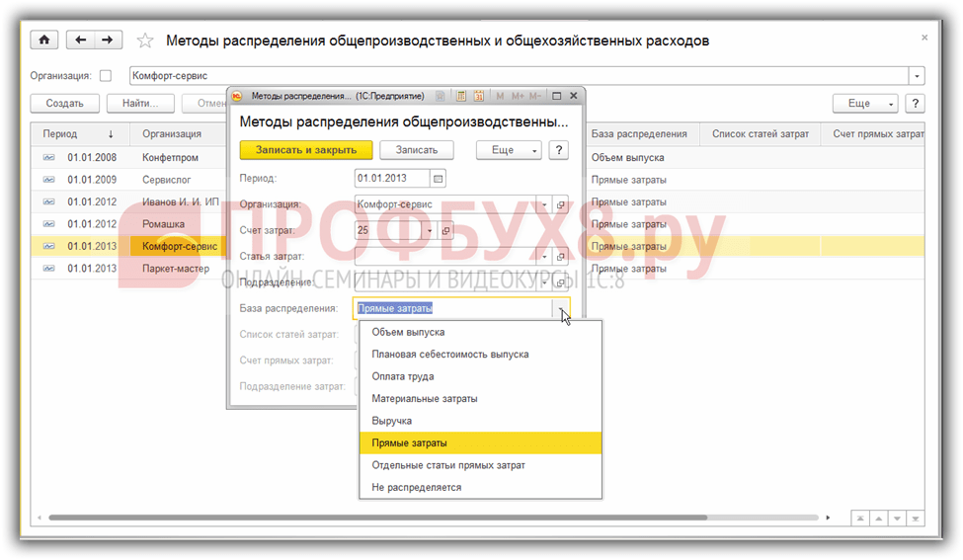Click the record icon for Иванов И. И. ИП row

tap(49, 202)
